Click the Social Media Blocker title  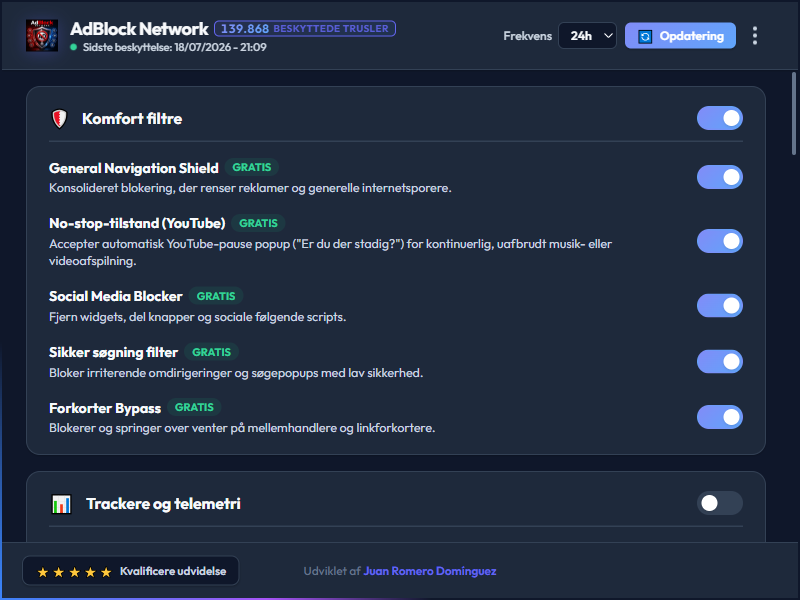click(x=116, y=296)
